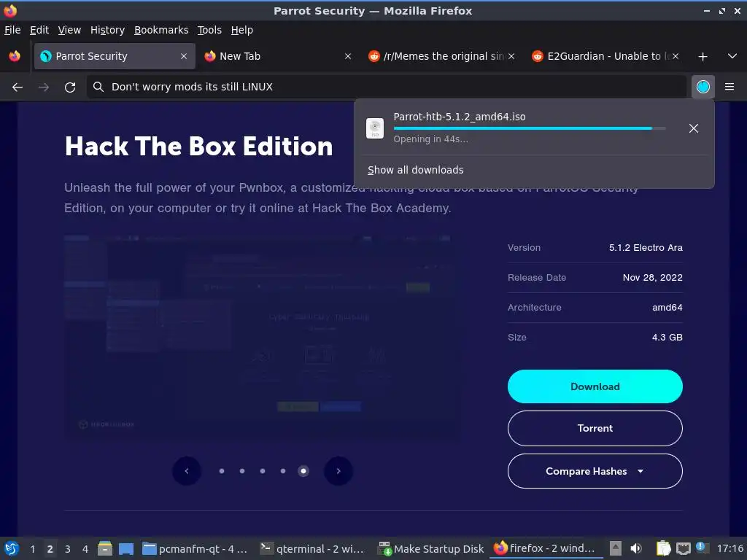Click the ISO file icon in downloads panel
This screenshot has width=747, height=560.
pyautogui.click(x=375, y=128)
